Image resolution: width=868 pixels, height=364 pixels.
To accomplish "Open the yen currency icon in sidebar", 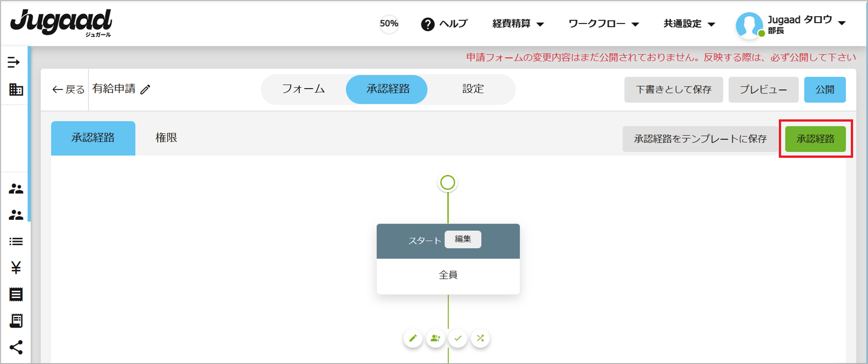I will 16,268.
